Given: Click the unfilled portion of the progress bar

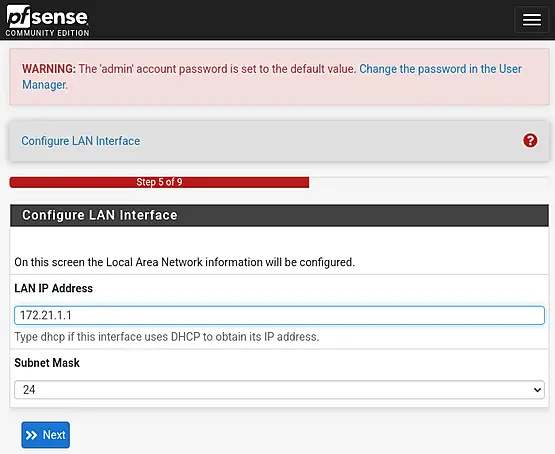Looking at the screenshot, I should 429,182.
